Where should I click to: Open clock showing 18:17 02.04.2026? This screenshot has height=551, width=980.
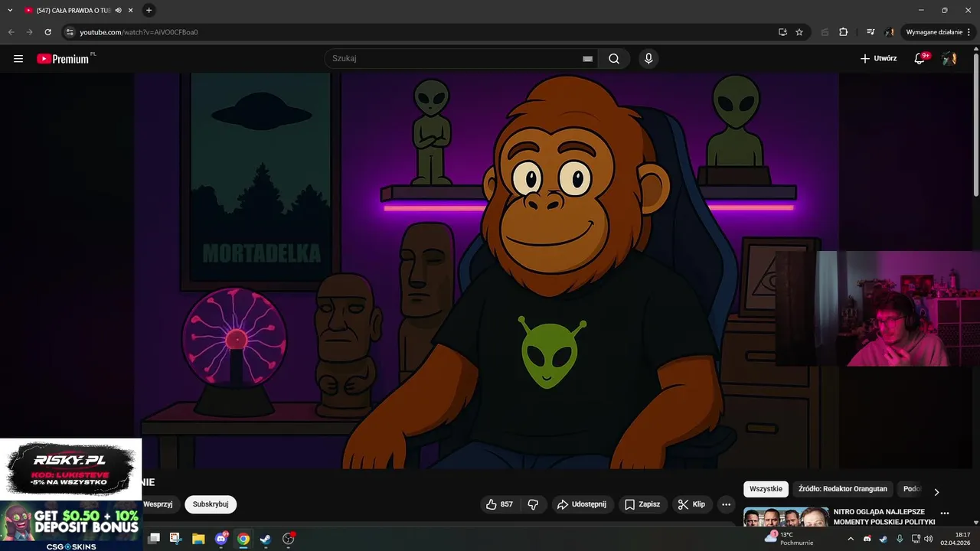pos(956,539)
